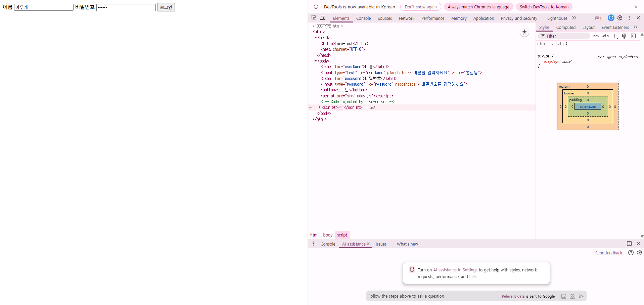Switch to the Network tab

click(x=406, y=18)
